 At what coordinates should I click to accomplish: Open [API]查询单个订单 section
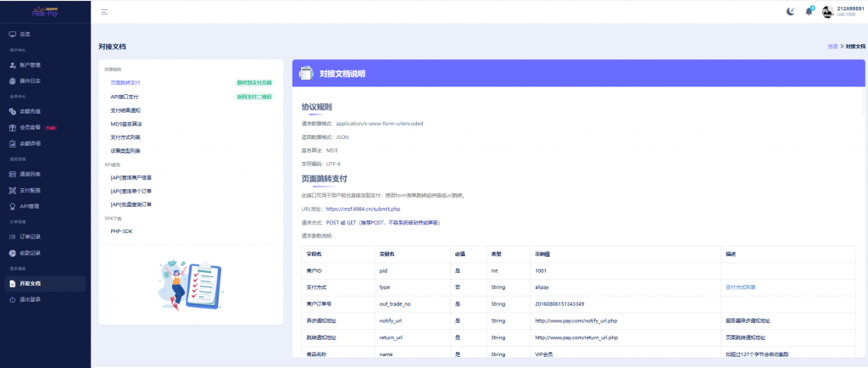(131, 191)
